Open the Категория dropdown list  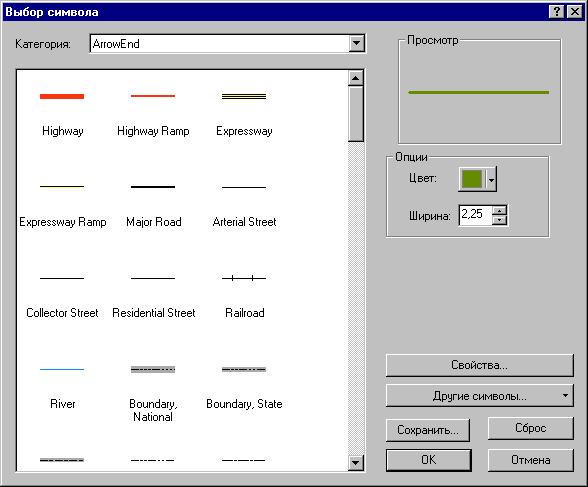(x=356, y=43)
